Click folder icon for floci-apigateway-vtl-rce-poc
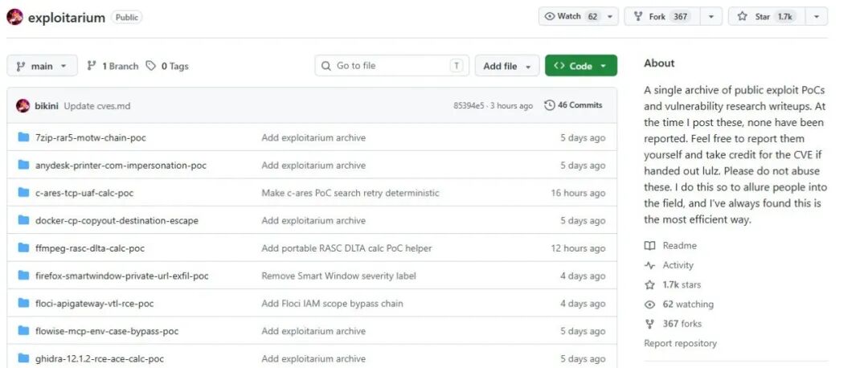868x368 pixels. click(23, 303)
